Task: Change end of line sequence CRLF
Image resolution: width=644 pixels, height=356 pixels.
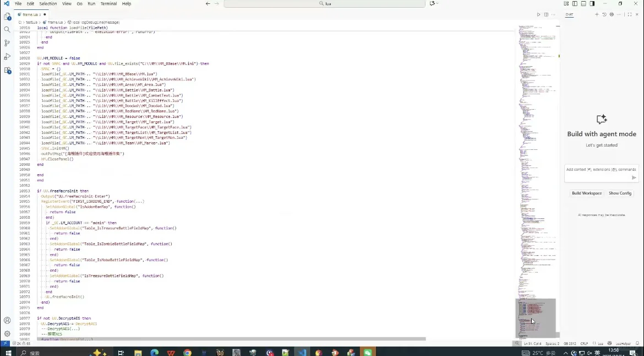Action: tap(584, 343)
